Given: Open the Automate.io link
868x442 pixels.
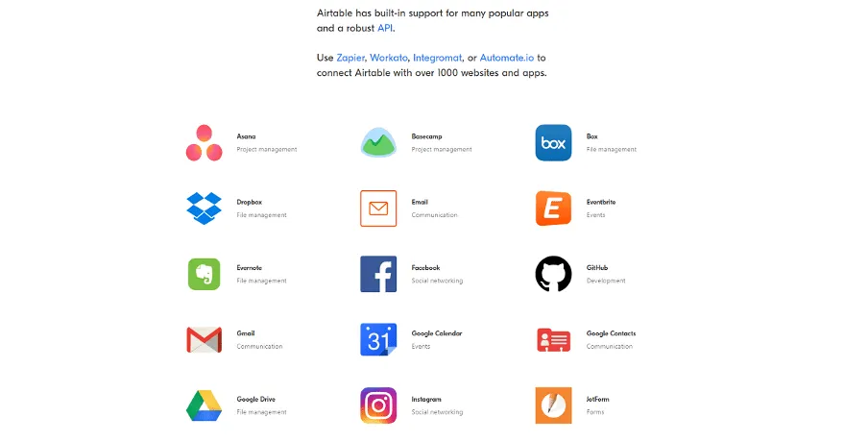Looking at the screenshot, I should pos(507,58).
